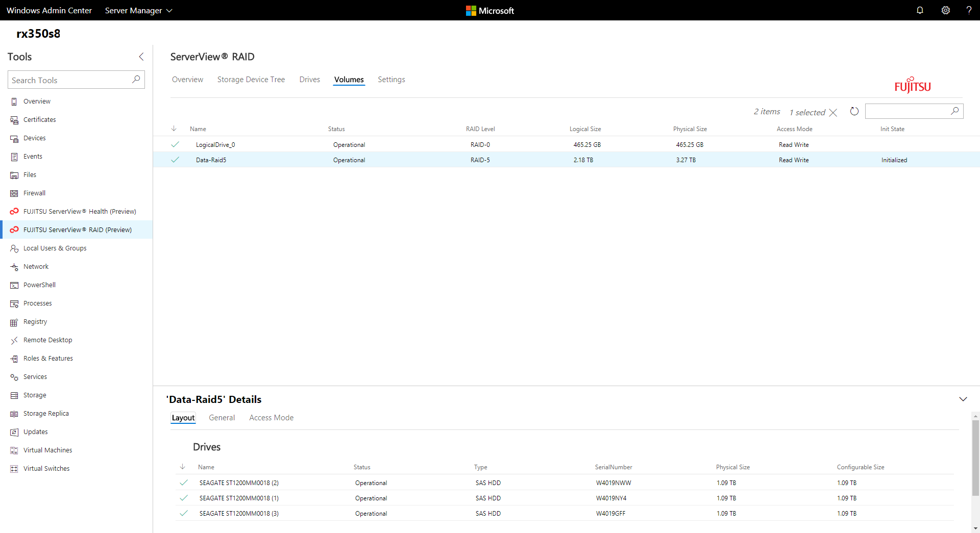Click the details pane scrollbar thumb
Viewport: 980px width, 533px height.
click(975, 458)
